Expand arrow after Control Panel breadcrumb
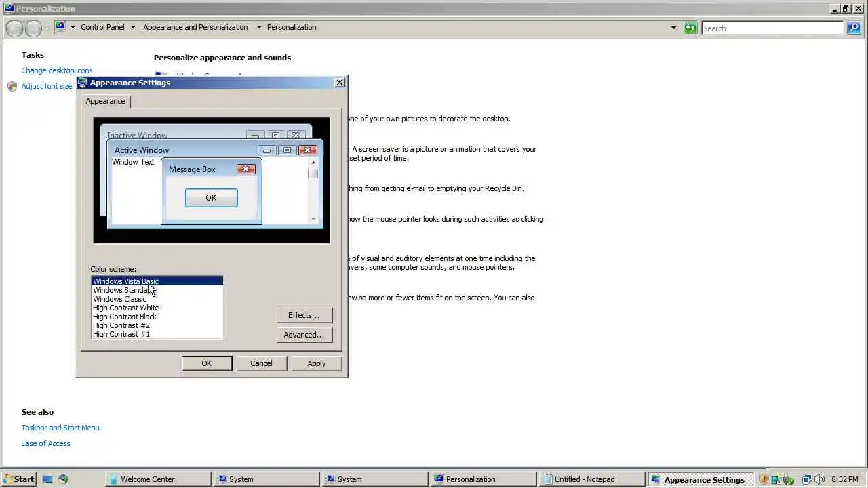The height and width of the screenshot is (488, 868). (133, 28)
